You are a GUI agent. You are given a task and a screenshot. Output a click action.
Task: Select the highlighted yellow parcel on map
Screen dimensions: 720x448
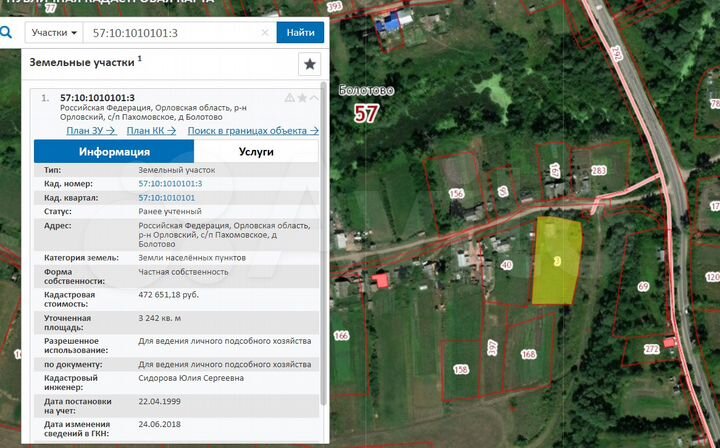[557, 260]
